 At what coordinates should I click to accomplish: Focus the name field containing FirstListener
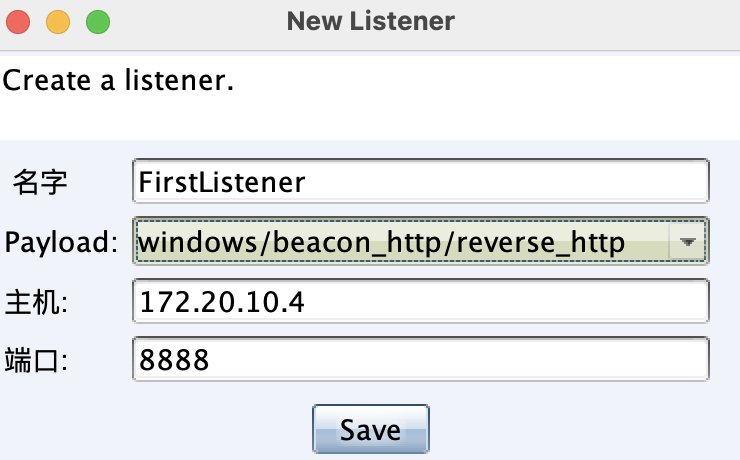click(x=420, y=182)
